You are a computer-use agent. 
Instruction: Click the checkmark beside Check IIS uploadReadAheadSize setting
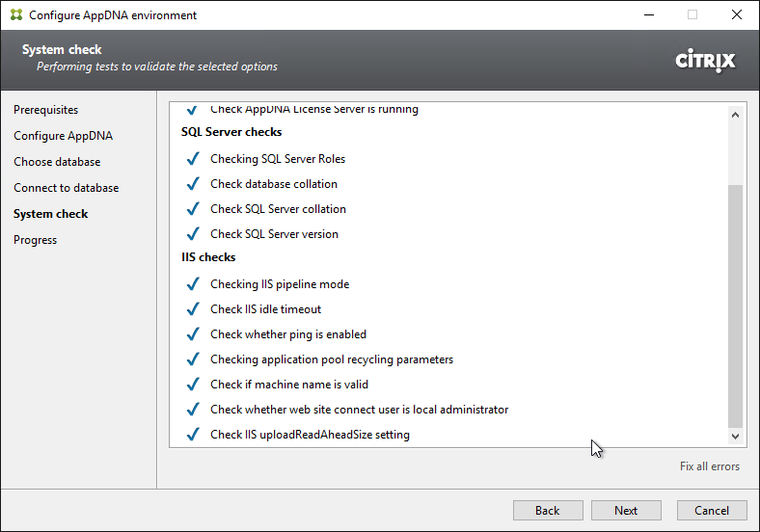click(193, 434)
